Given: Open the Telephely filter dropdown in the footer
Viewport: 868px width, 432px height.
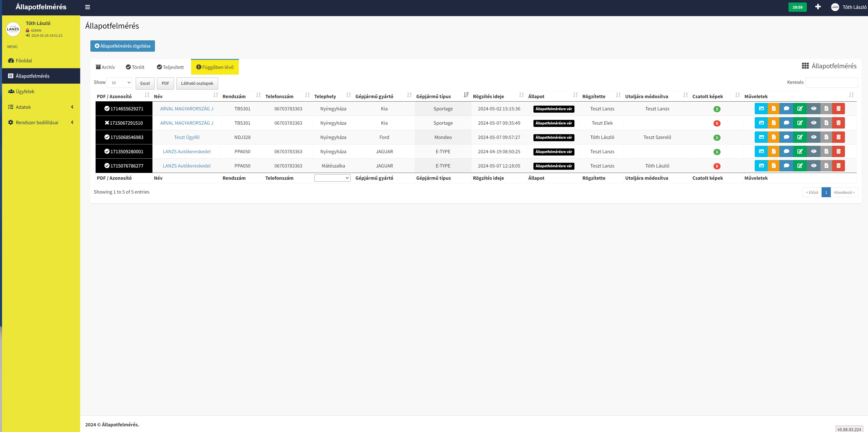Looking at the screenshot, I should [x=332, y=178].
